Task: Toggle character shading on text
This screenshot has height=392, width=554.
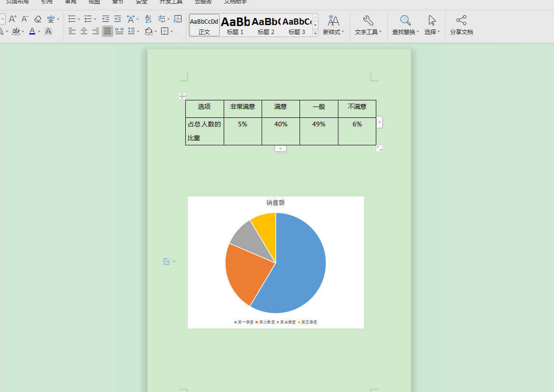Action: (48, 31)
